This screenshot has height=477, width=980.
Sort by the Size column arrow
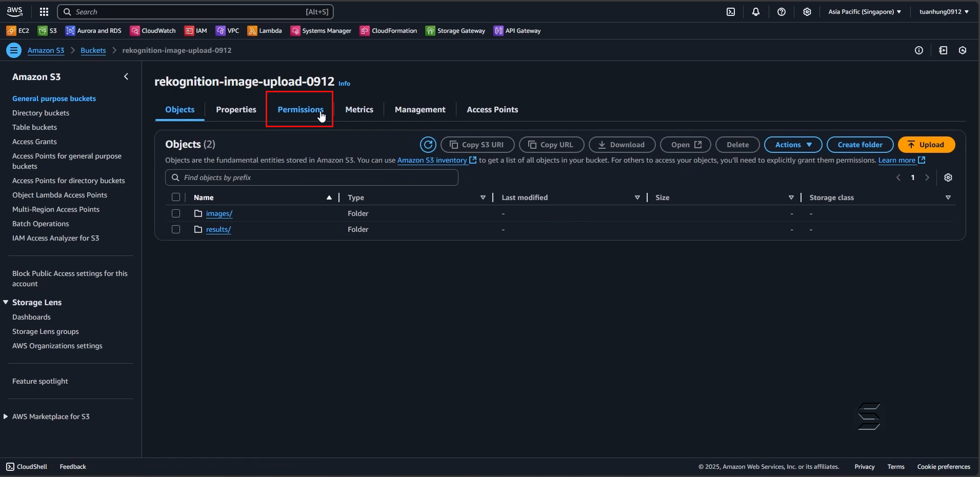tap(791, 197)
